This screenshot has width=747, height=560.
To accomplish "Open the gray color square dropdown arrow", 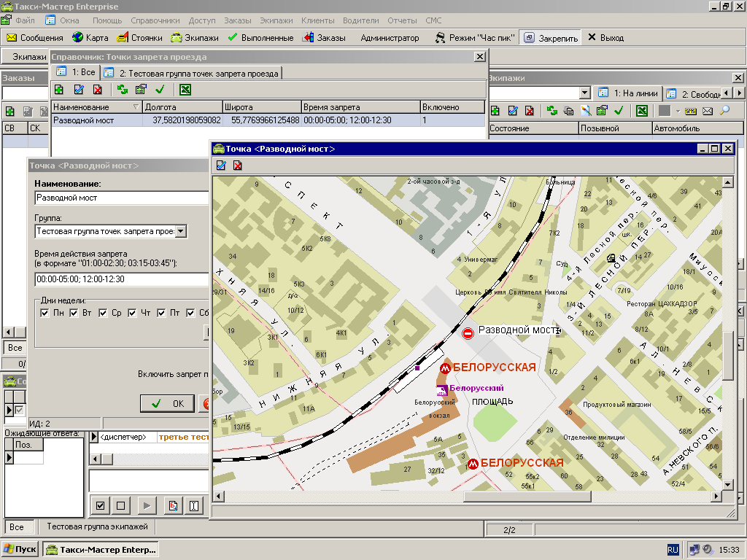I will click(x=678, y=111).
